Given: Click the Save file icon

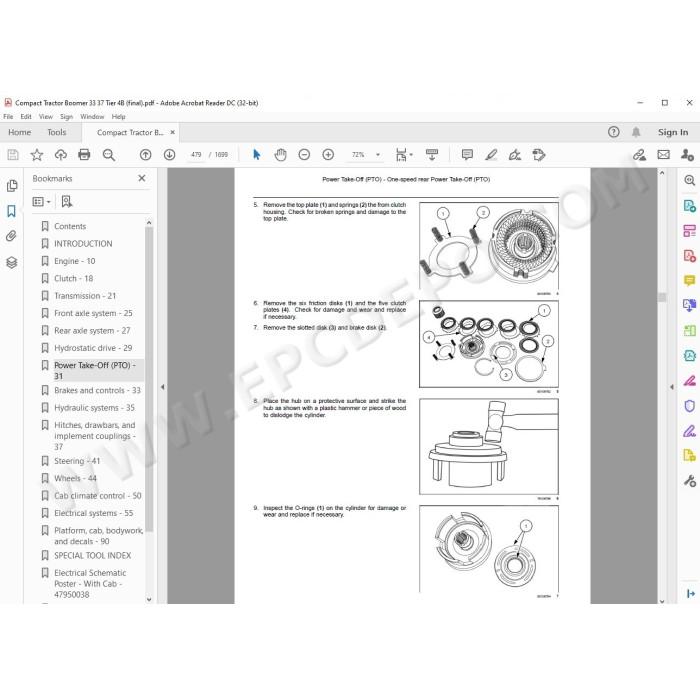Looking at the screenshot, I should pos(13,155).
